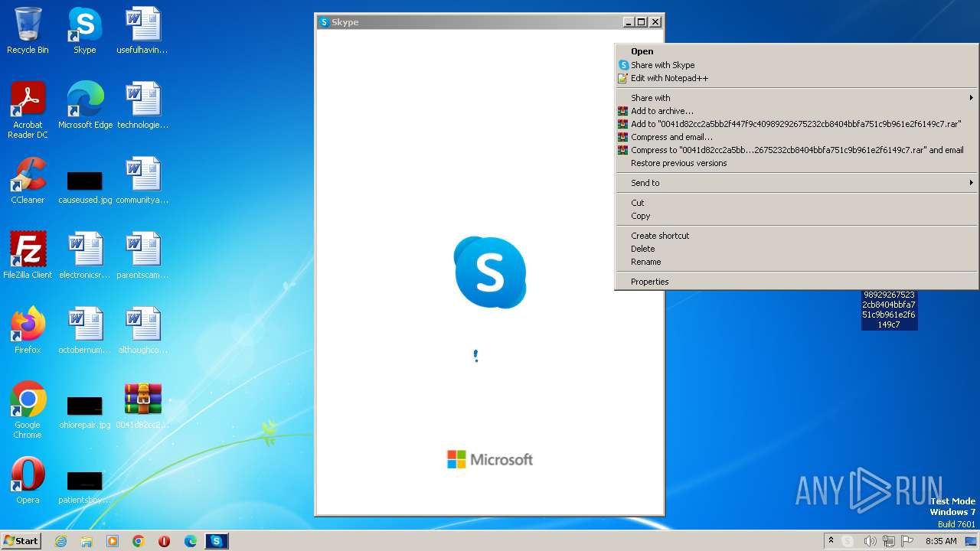Viewport: 980px width, 551px height.
Task: Choose Add to archive... entry
Action: pos(796,111)
